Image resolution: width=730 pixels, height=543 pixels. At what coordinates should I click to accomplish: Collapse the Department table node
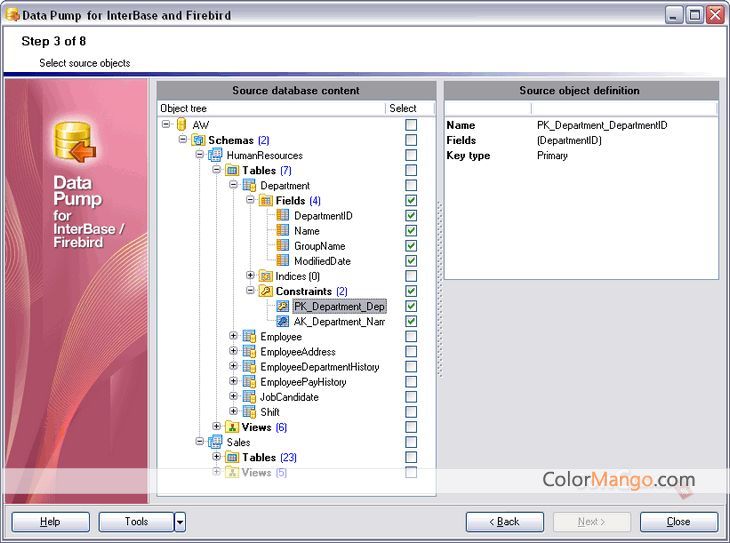click(x=233, y=184)
